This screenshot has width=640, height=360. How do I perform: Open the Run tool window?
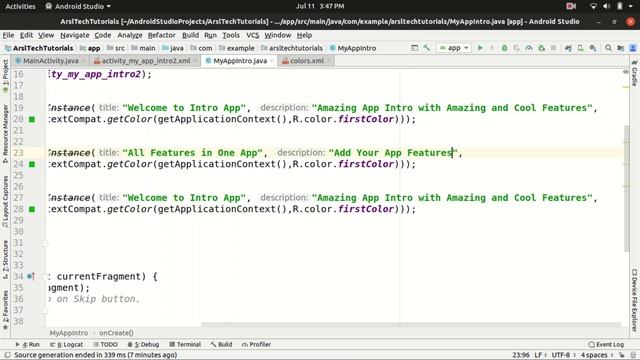point(28,344)
